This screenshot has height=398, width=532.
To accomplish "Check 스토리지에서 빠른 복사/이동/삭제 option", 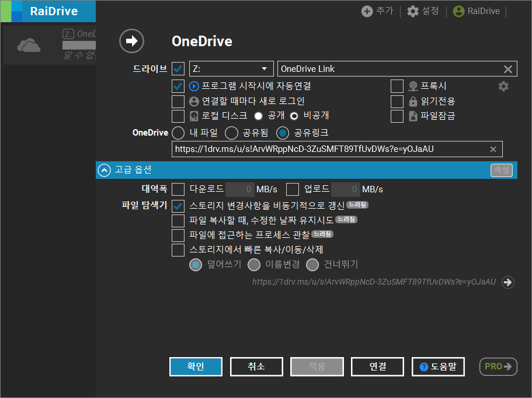I will click(x=178, y=250).
